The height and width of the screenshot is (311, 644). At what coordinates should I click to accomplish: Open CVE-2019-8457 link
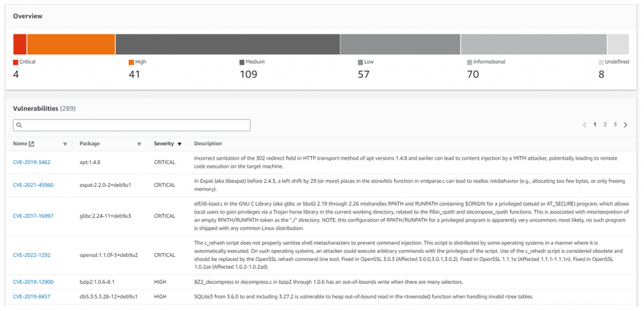tap(31, 297)
